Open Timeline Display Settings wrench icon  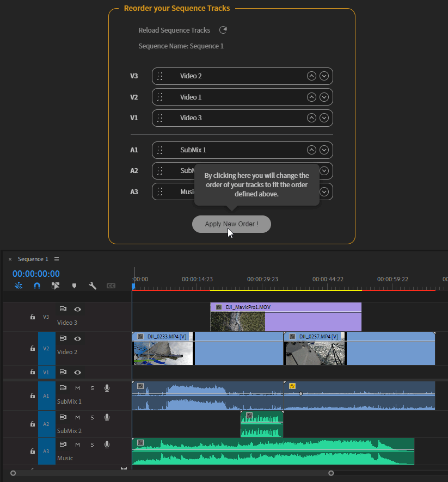pos(93,285)
